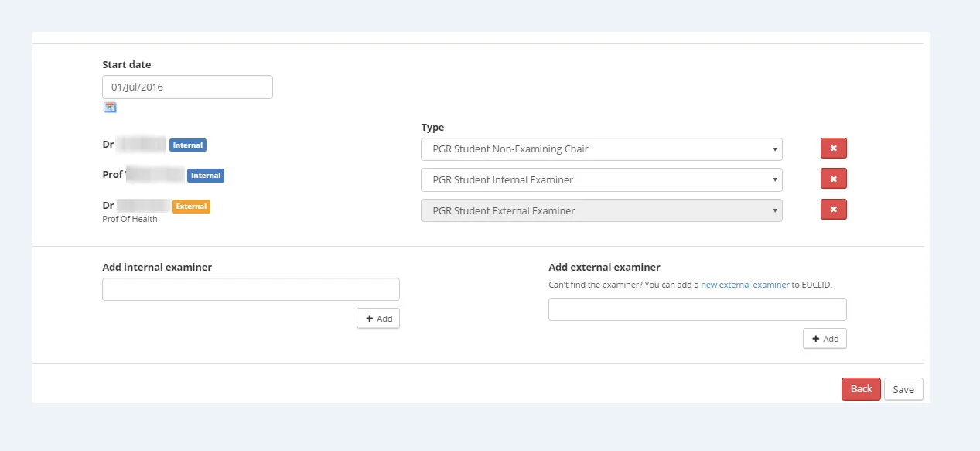Open the PGR Student External Examiner dropdown

click(602, 210)
